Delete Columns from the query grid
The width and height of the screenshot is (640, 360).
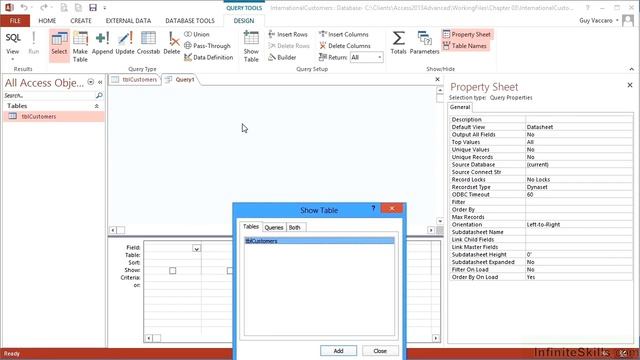[x=345, y=46]
